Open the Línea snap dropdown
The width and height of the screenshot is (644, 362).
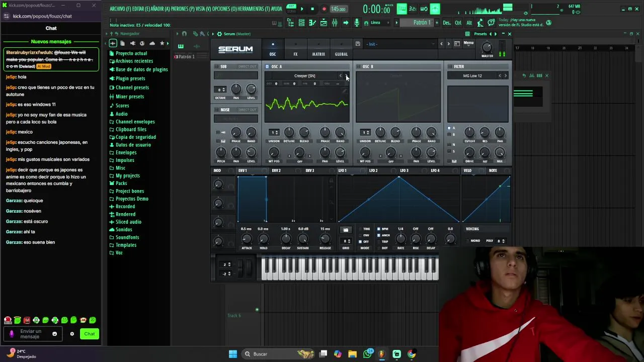click(379, 23)
